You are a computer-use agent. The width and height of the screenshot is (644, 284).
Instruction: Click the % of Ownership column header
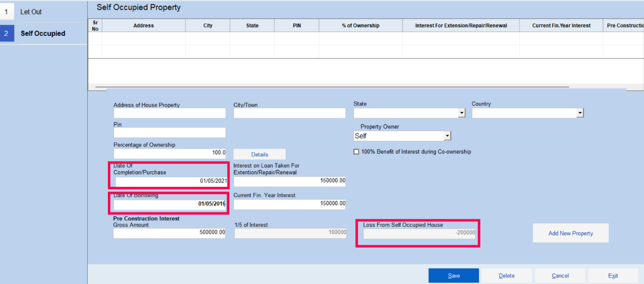coord(361,26)
